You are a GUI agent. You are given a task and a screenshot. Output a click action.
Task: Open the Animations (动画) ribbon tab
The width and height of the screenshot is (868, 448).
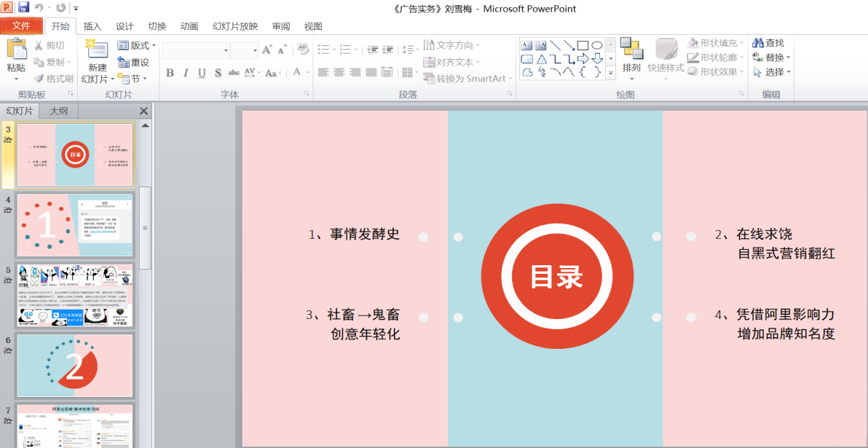[189, 26]
